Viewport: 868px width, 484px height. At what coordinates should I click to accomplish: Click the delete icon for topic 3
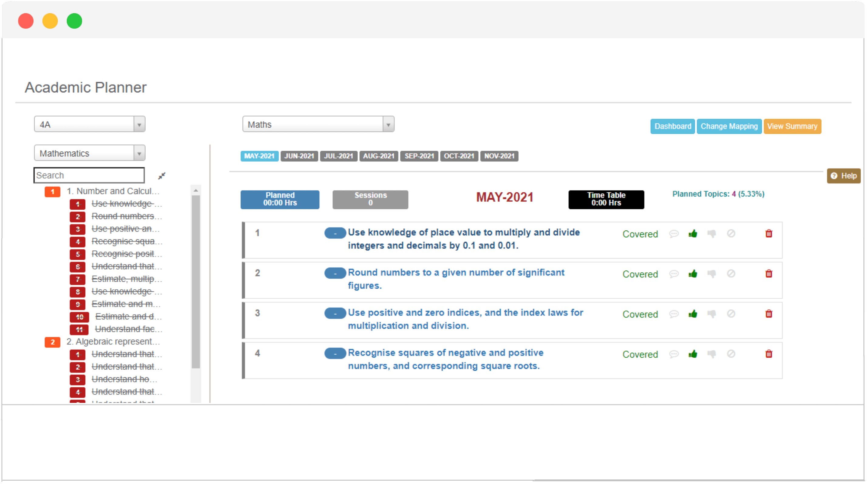pos(768,314)
